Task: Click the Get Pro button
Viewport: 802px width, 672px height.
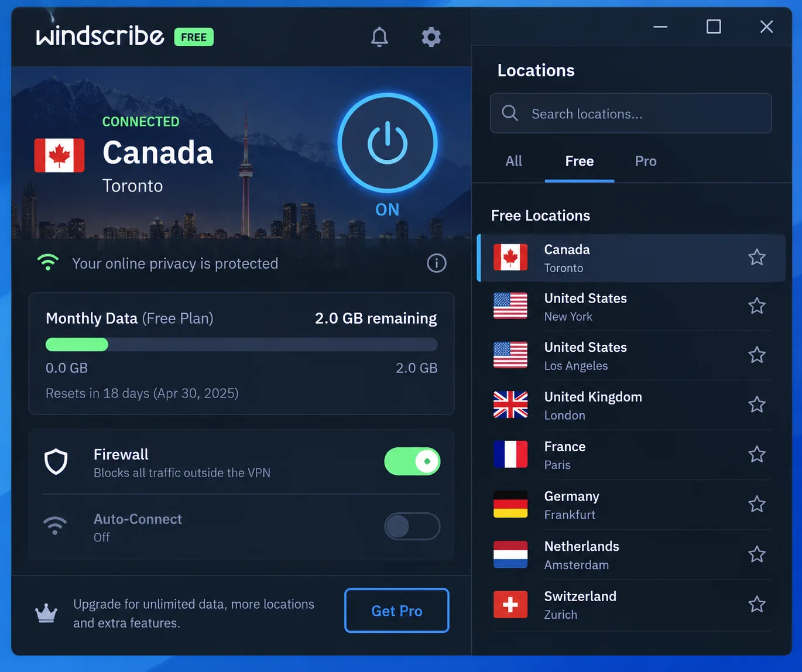Action: tap(397, 611)
